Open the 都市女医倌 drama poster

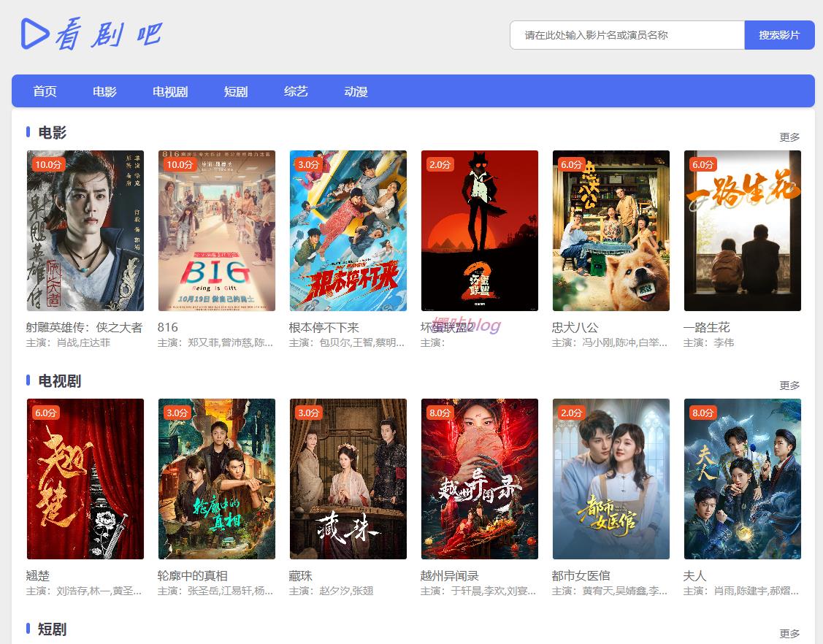(x=611, y=479)
